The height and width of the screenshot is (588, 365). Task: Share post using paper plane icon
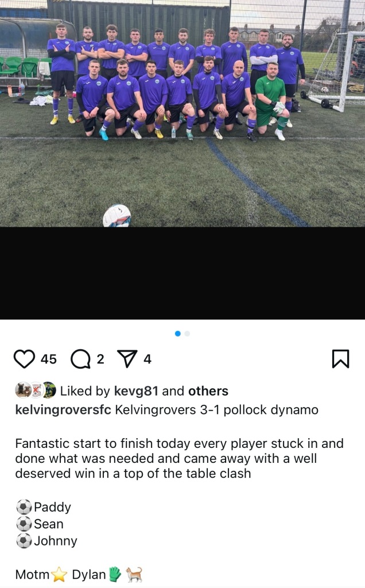[x=127, y=359]
